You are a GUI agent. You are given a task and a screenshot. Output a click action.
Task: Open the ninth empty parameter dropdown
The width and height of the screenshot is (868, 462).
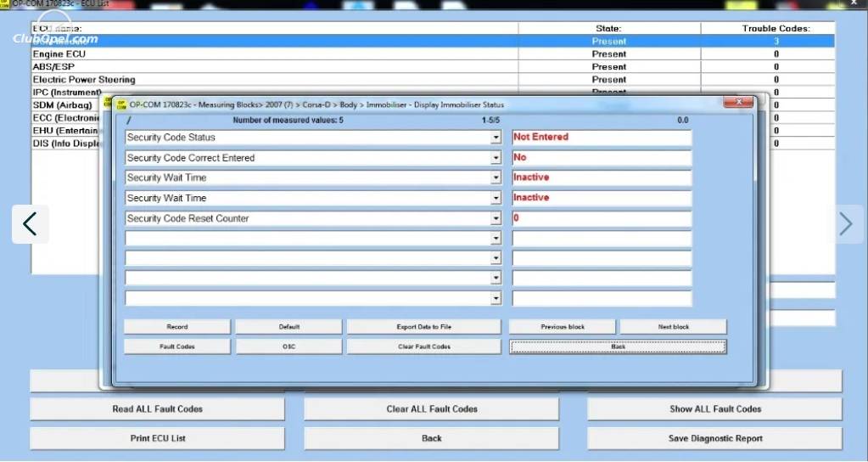point(496,299)
